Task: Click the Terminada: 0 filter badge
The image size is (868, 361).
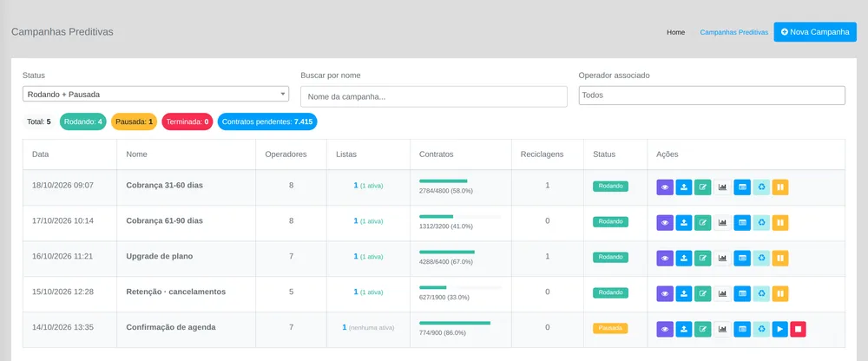Action: [x=187, y=121]
